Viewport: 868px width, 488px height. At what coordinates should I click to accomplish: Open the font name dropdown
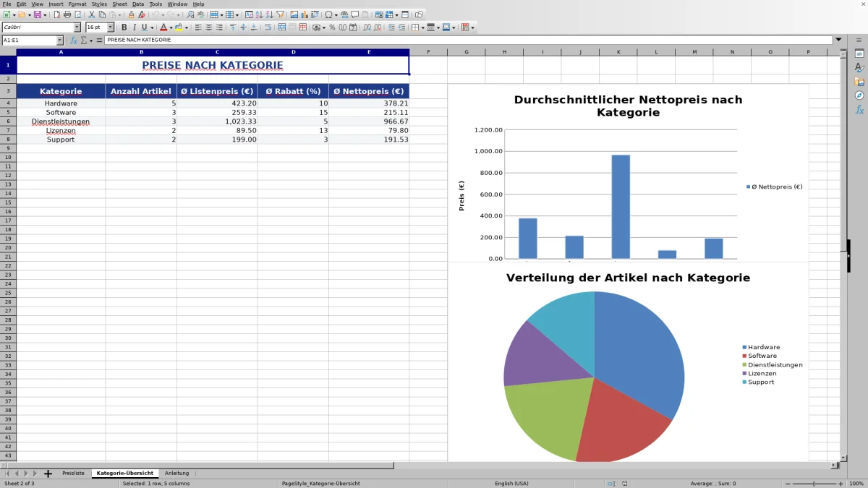(77, 27)
